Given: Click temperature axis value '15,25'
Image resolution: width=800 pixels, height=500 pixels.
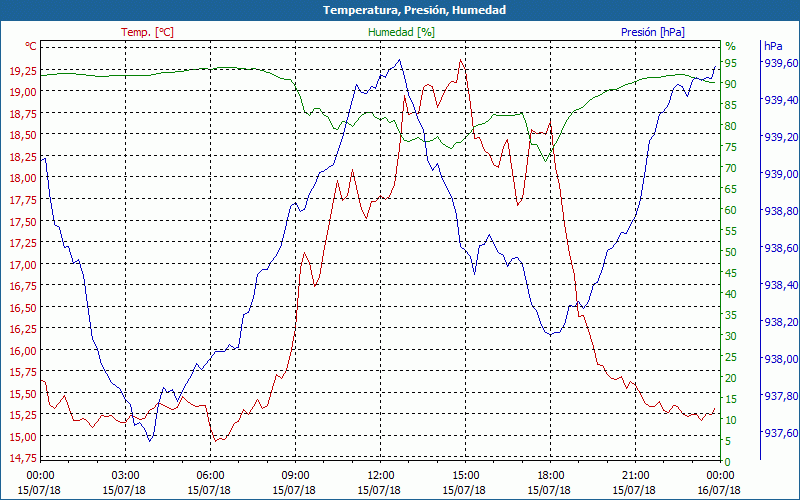Looking at the screenshot, I should point(23,415).
